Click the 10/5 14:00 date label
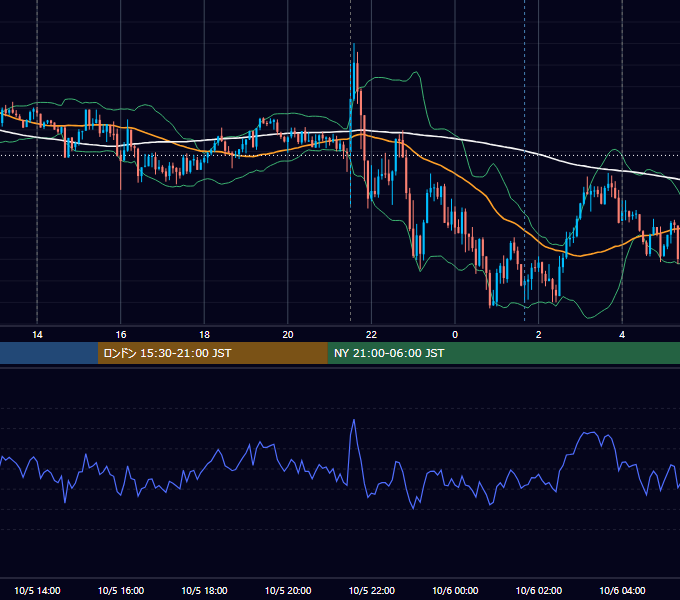This screenshot has height=600, width=680. pyautogui.click(x=37, y=590)
